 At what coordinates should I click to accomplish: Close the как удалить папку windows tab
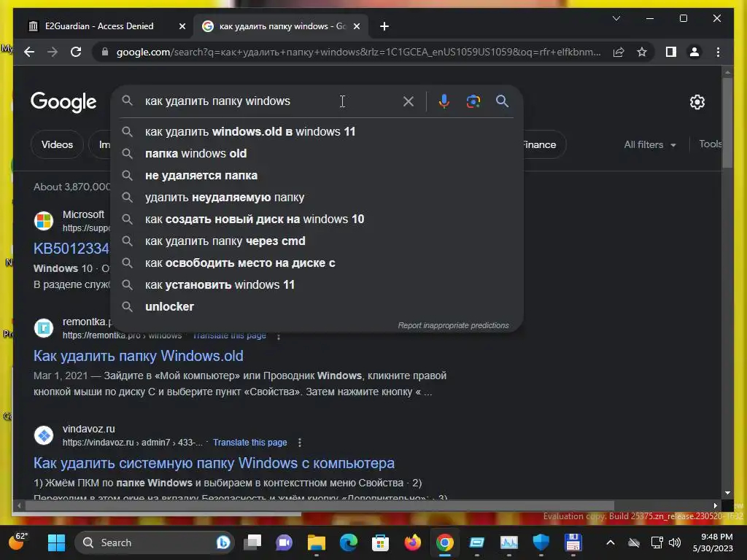click(356, 26)
